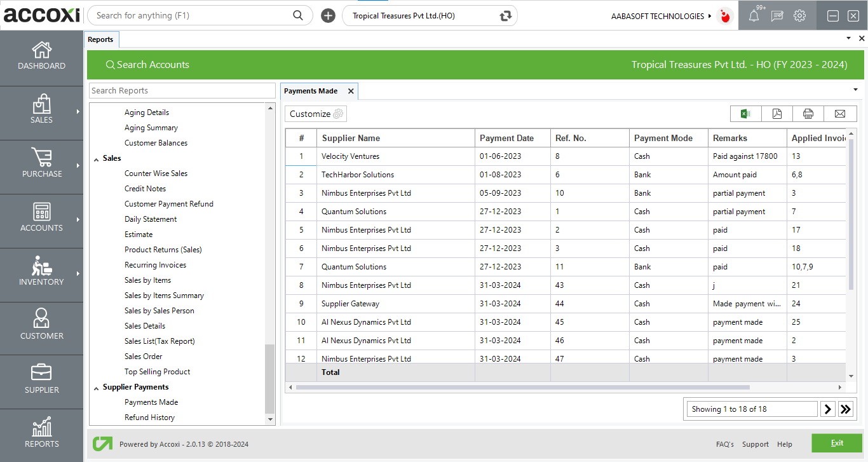Select the Payments Made tab

click(x=311, y=91)
